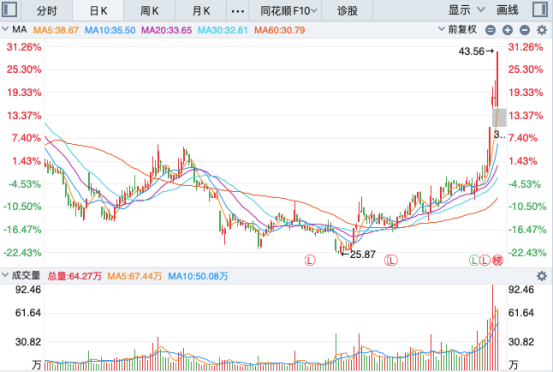Open the 诊股 tab

coord(347,11)
